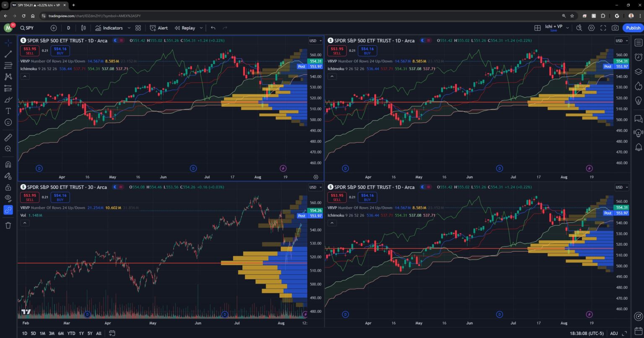This screenshot has width=644, height=338.
Task: Select the SPY browser tab
Action: click(x=38, y=5)
